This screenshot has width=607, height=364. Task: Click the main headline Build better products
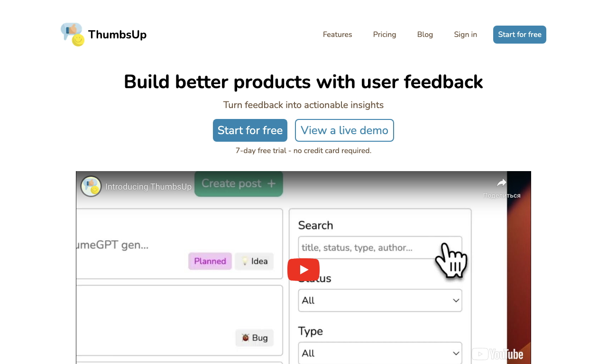(303, 82)
